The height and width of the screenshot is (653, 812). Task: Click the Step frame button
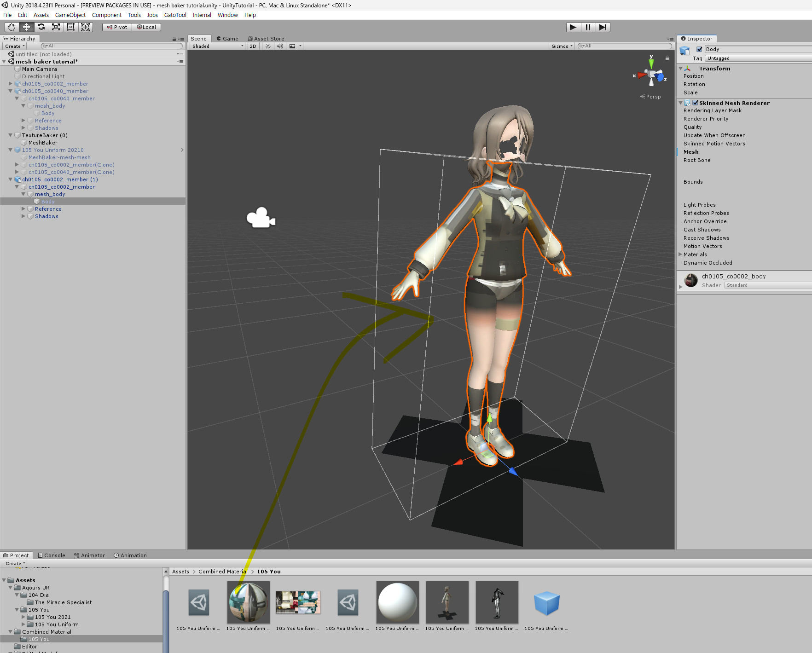(x=603, y=27)
